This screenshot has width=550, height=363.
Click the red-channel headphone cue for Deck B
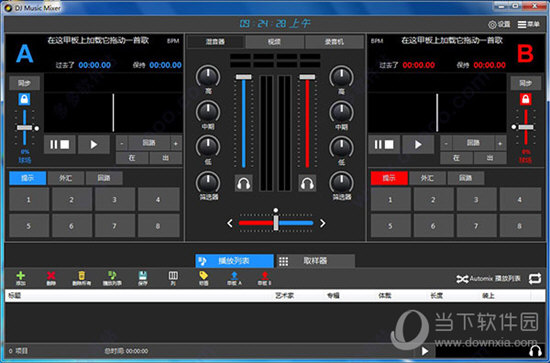point(307,183)
